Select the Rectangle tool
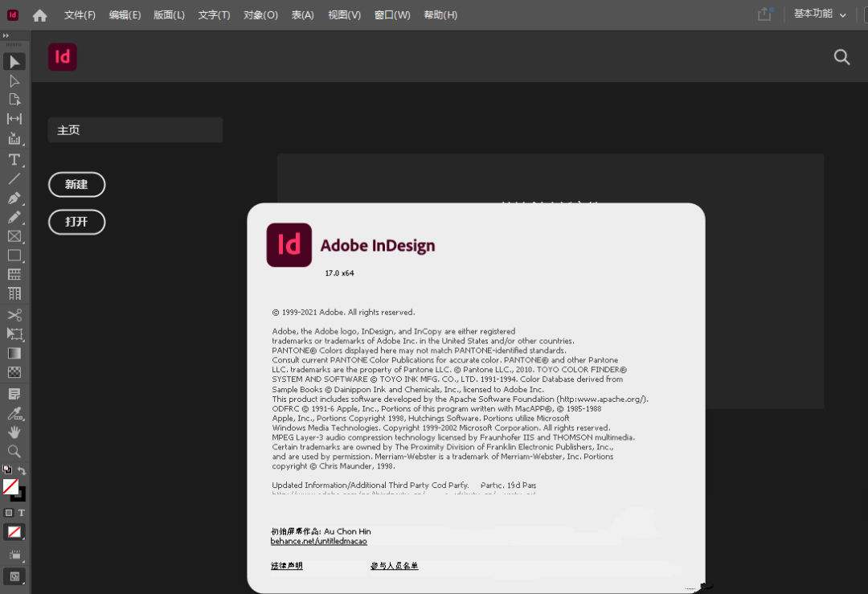This screenshot has width=868, height=594. tap(14, 256)
